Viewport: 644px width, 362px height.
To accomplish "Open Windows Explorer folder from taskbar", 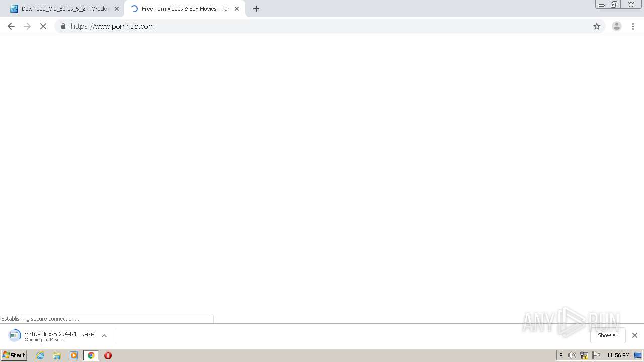I will pyautogui.click(x=57, y=355).
